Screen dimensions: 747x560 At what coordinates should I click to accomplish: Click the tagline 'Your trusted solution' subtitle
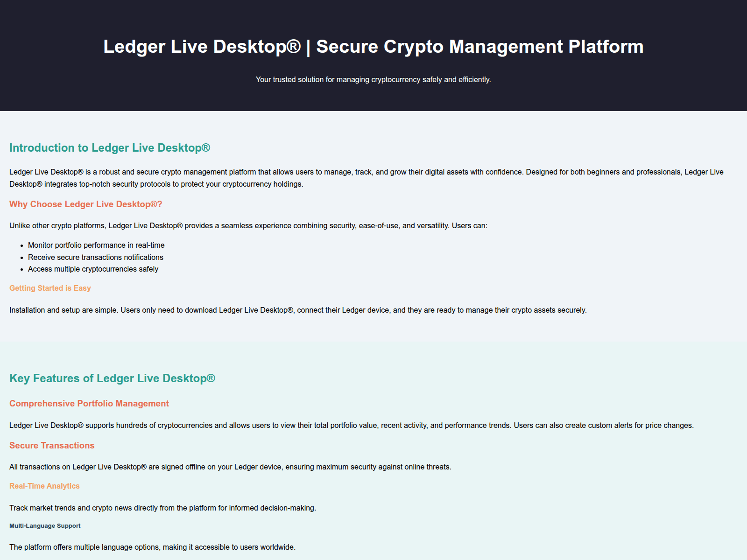pyautogui.click(x=373, y=80)
